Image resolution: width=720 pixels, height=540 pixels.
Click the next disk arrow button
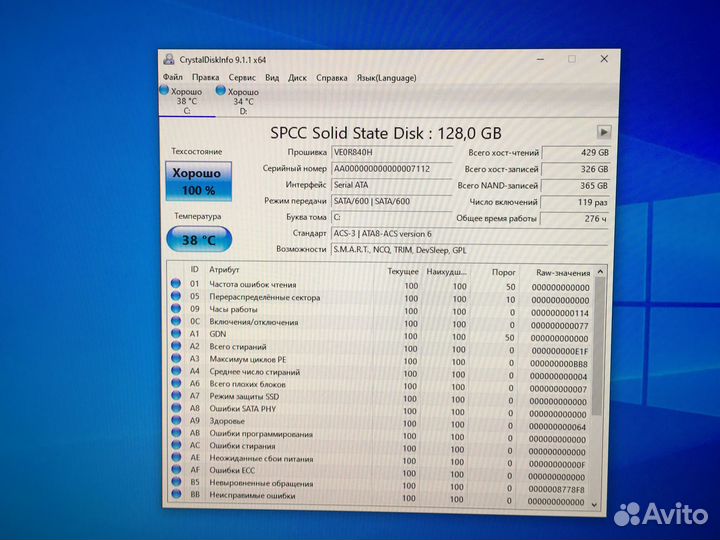[x=603, y=132]
